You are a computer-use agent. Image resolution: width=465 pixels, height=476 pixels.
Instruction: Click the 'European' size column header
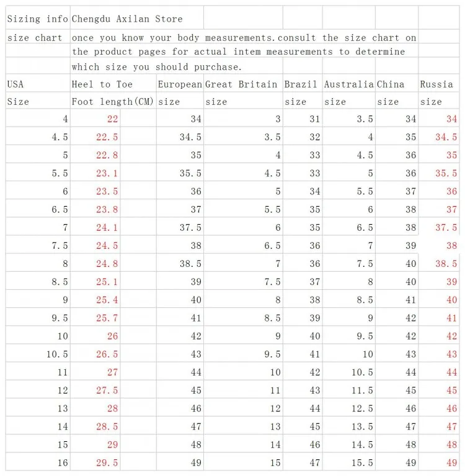coord(180,84)
